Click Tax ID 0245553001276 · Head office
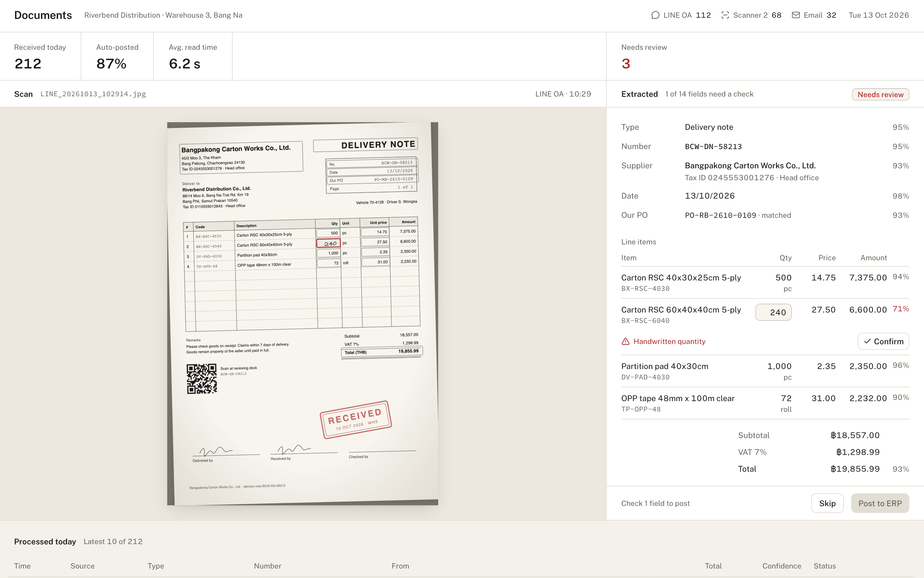The width and height of the screenshot is (924, 578). click(x=752, y=178)
